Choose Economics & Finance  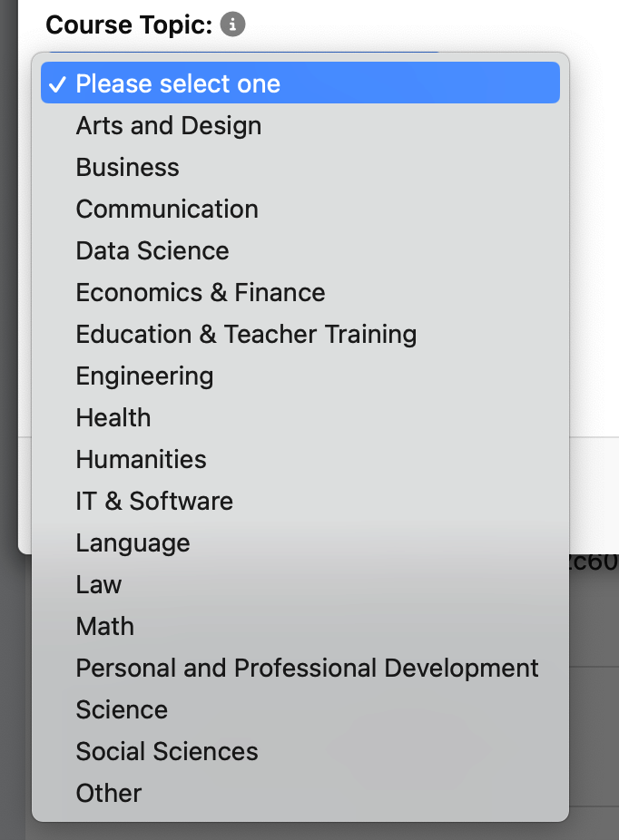[x=300, y=292]
